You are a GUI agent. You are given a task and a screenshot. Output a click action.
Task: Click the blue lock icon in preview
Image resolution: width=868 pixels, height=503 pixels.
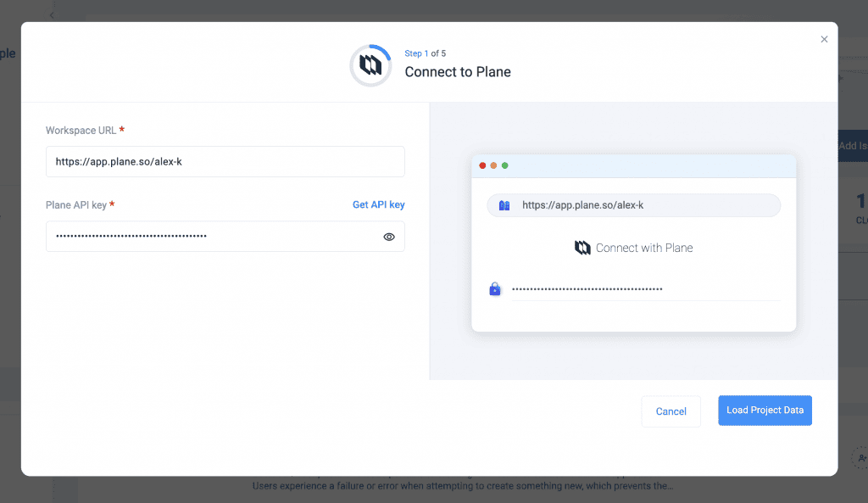[495, 288]
